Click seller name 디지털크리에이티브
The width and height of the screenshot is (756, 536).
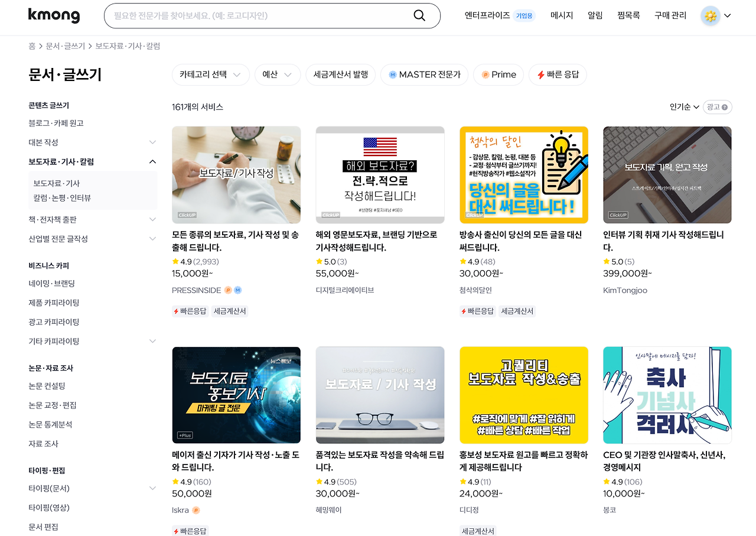click(345, 290)
